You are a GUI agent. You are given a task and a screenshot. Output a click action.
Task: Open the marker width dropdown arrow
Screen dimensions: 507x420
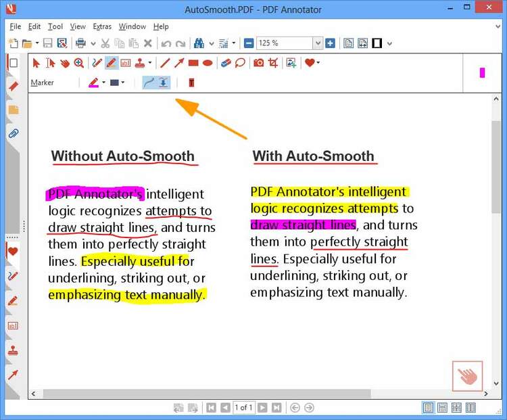[x=123, y=83]
